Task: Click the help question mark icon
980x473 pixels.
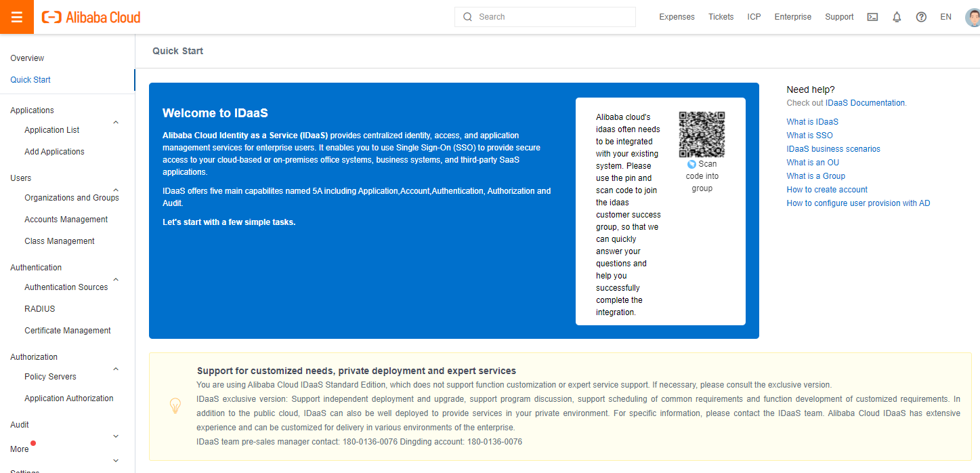Action: point(921,17)
